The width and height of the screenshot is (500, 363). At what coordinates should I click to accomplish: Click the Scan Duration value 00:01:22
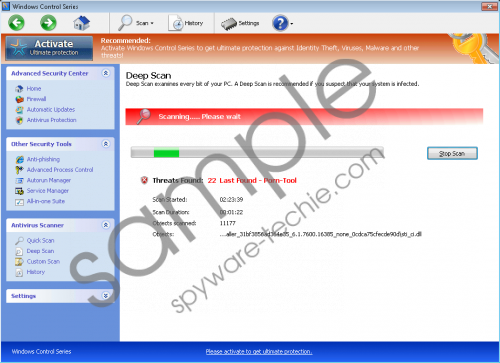[231, 212]
